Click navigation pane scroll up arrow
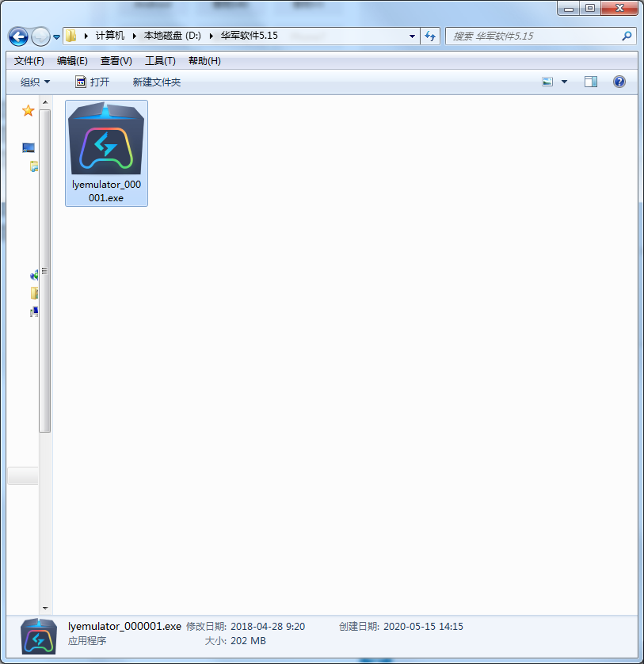 (45, 102)
